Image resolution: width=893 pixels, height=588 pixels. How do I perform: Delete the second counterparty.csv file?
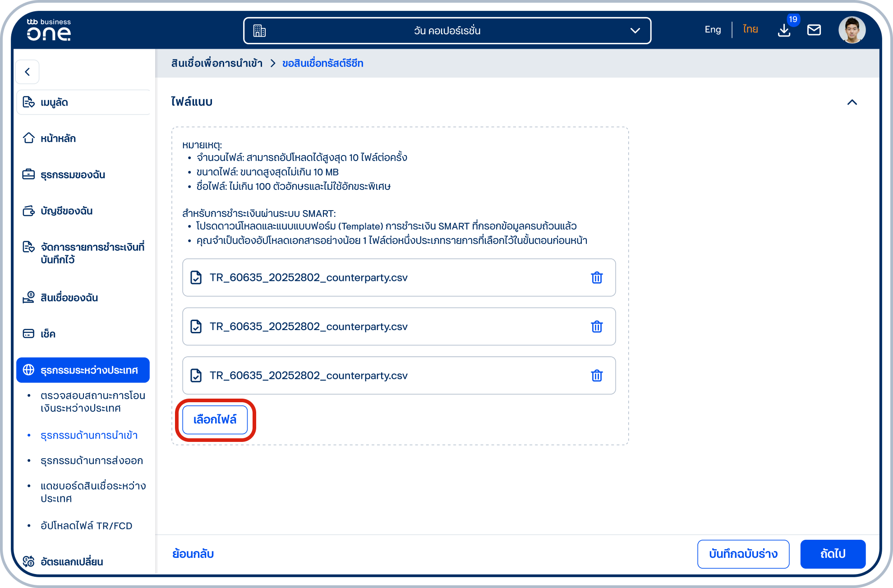pos(597,326)
